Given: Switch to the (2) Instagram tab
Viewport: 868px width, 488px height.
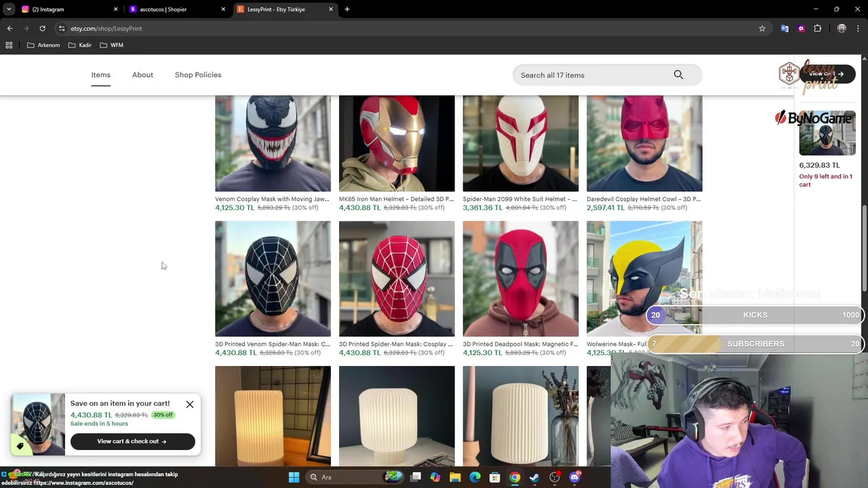Looking at the screenshot, I should click(x=69, y=9).
